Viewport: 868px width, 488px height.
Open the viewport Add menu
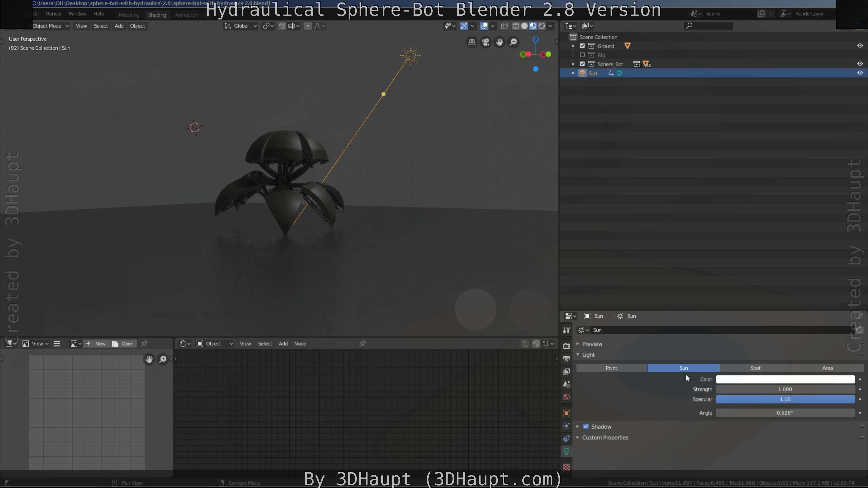pyautogui.click(x=119, y=26)
